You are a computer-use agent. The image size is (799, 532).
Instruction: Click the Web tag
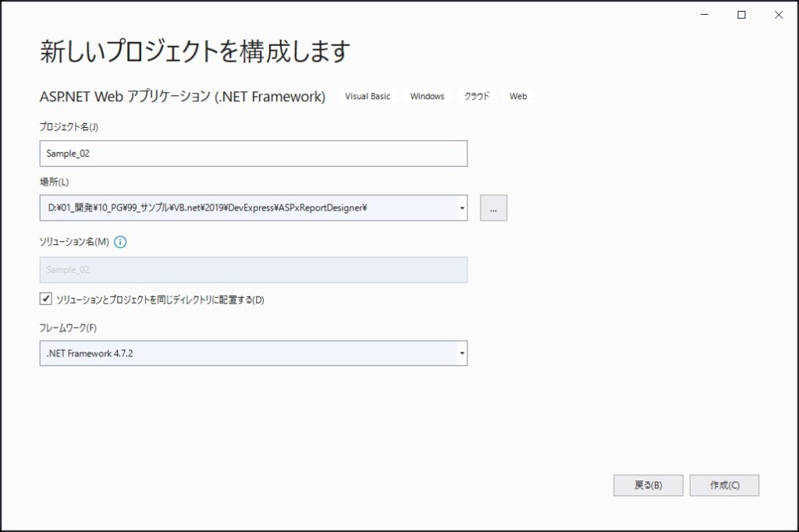(518, 96)
